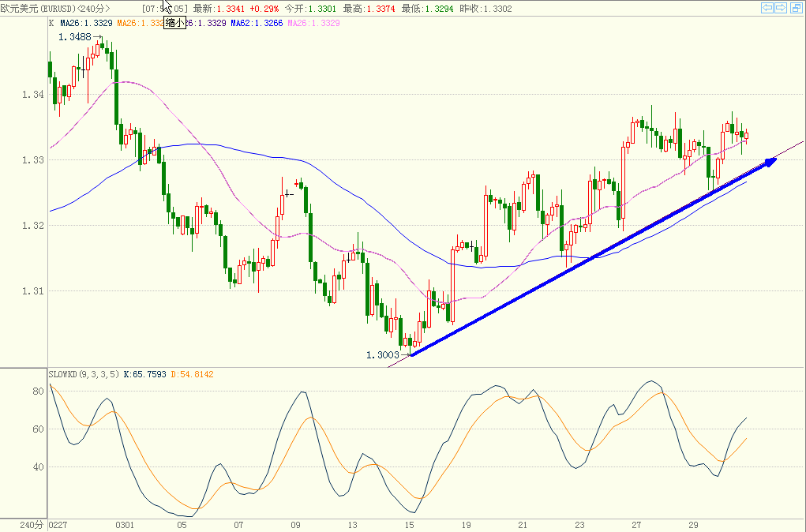Click the K:65.7593 value
The image size is (806, 532).
pos(145,374)
